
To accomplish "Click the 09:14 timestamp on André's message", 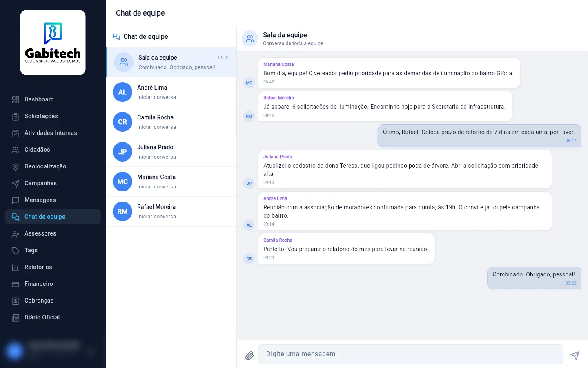I will 269,224.
